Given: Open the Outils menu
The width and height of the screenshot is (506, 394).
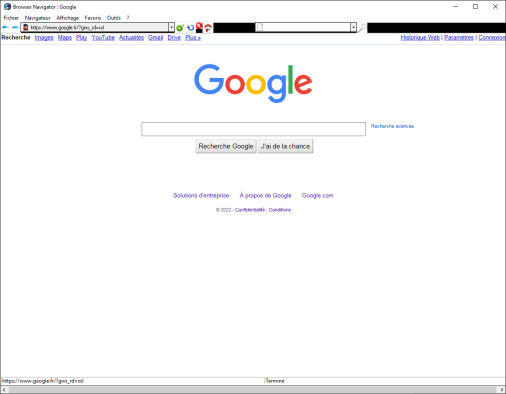Looking at the screenshot, I should 114,18.
